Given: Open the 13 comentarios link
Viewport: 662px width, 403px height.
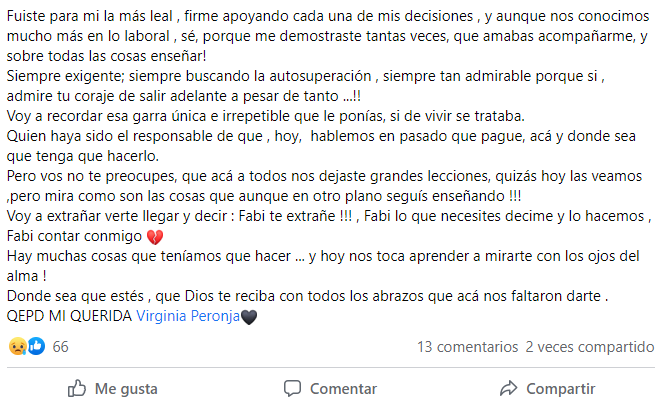Looking at the screenshot, I should [x=466, y=346].
